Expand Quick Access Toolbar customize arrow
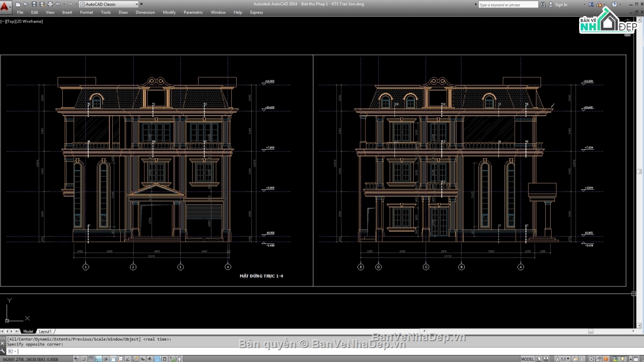This screenshot has height=362, width=644. pos(141,4)
